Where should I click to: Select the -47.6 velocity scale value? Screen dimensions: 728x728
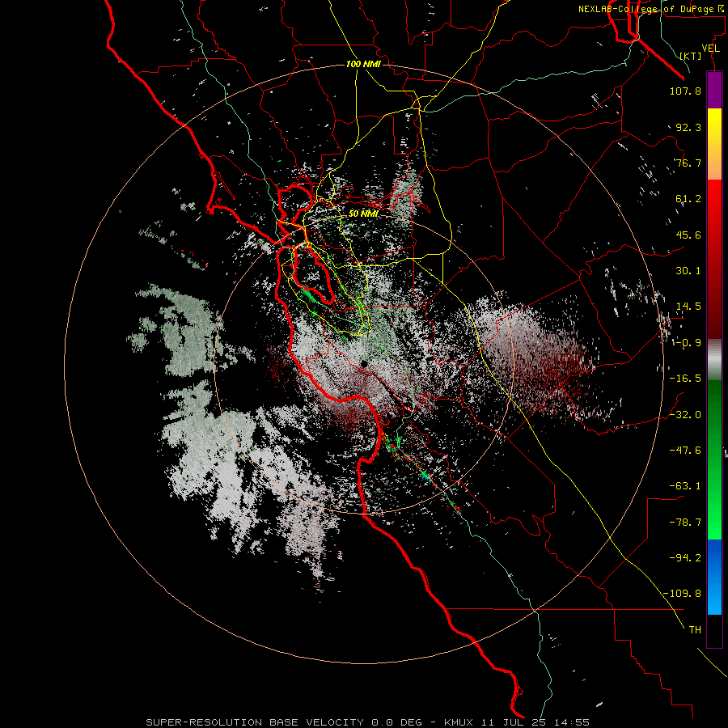pos(685,450)
